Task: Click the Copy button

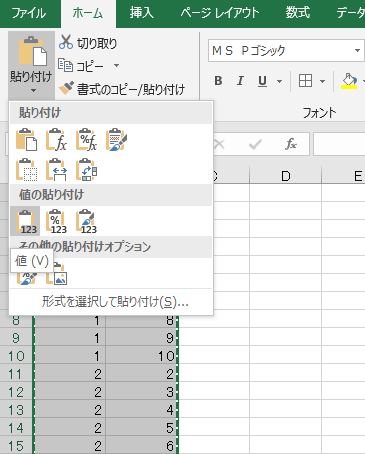Action: [x=81, y=66]
